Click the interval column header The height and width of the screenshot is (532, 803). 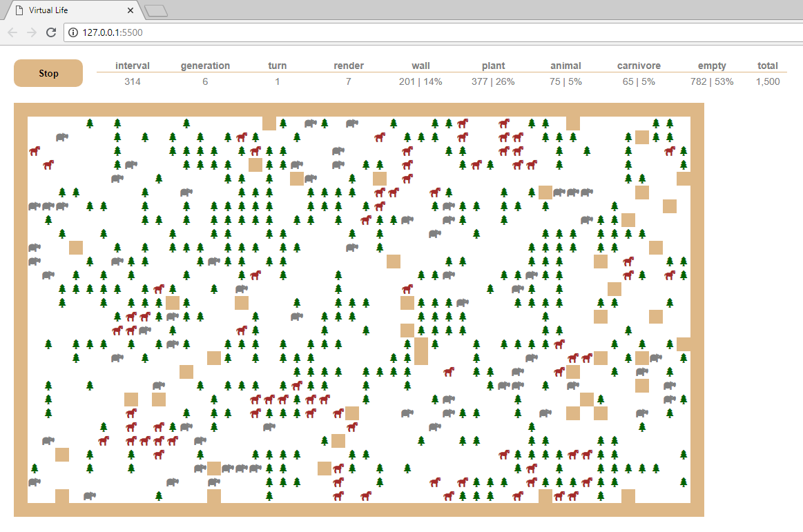133,66
